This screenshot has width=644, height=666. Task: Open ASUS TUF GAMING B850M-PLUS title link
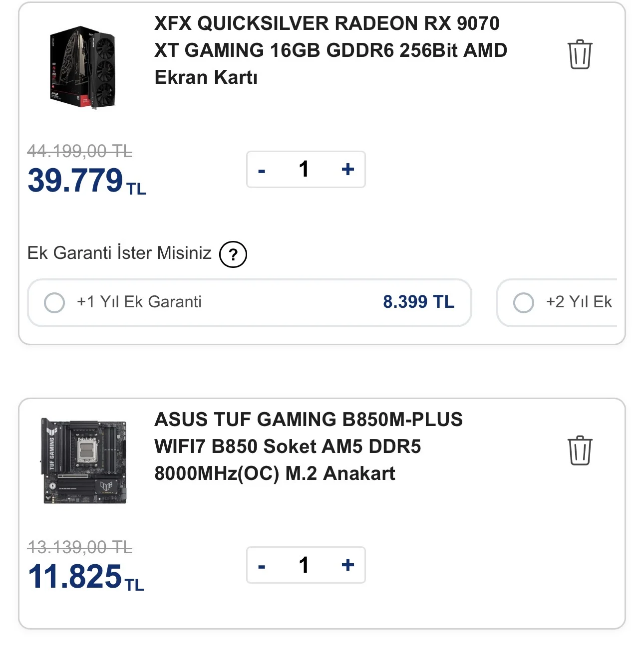point(309,446)
